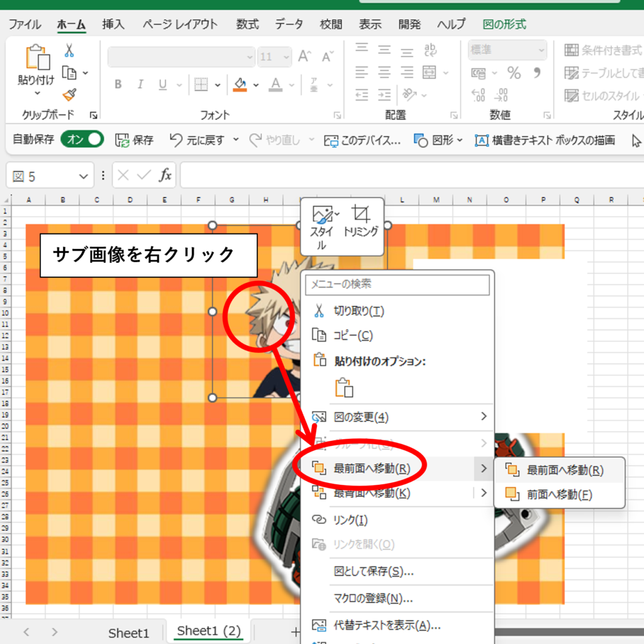Click Draw Horizontal Text Box (横書きテキスト ボックスの描画)
This screenshot has width=644, height=644.
click(x=545, y=140)
